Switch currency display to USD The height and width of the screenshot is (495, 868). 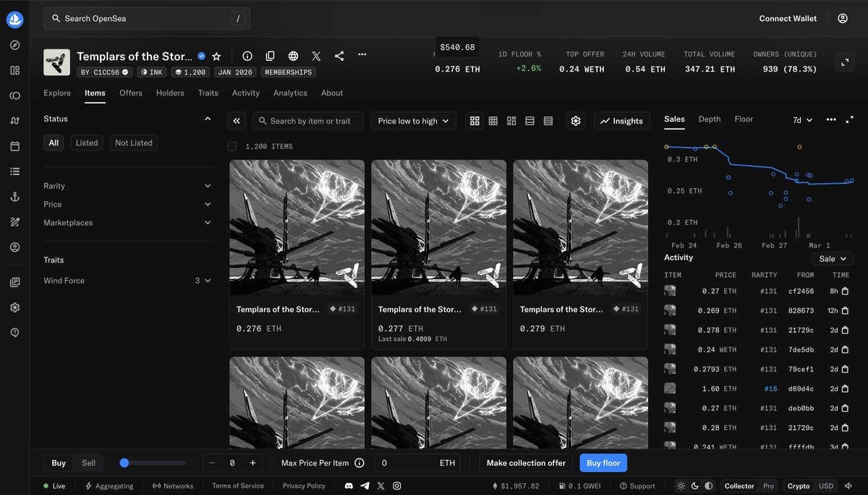click(825, 486)
